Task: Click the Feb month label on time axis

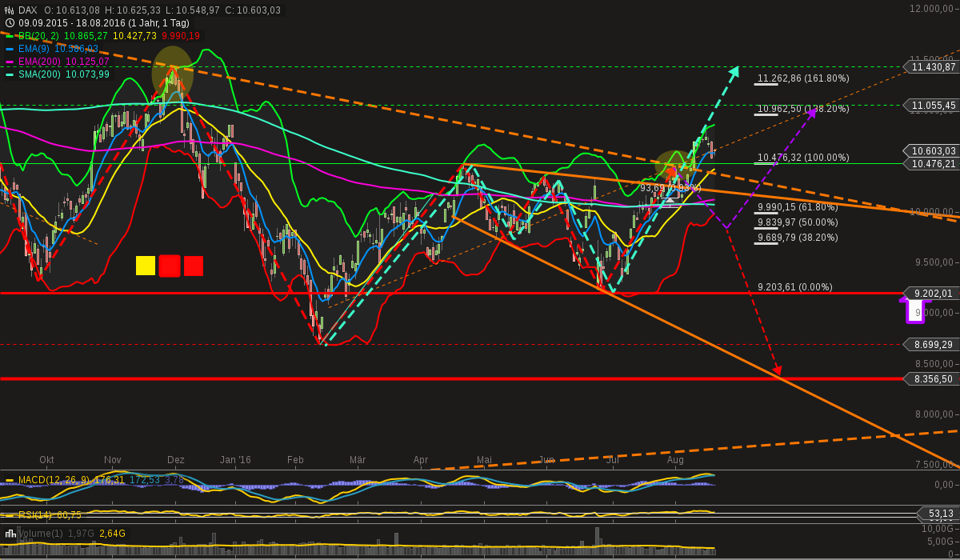Action: point(295,460)
